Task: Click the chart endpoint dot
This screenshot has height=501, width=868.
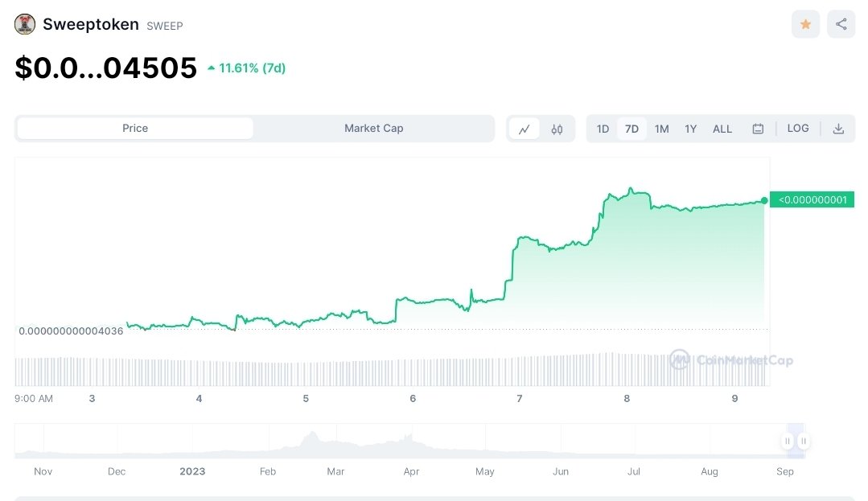Action: [764, 200]
